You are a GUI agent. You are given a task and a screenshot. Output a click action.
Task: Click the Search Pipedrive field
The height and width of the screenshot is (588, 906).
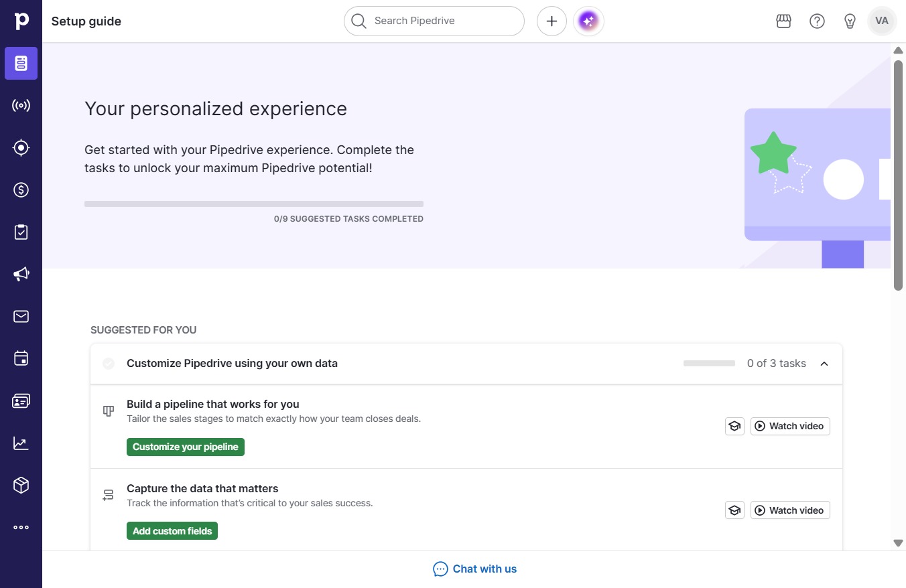(x=434, y=21)
